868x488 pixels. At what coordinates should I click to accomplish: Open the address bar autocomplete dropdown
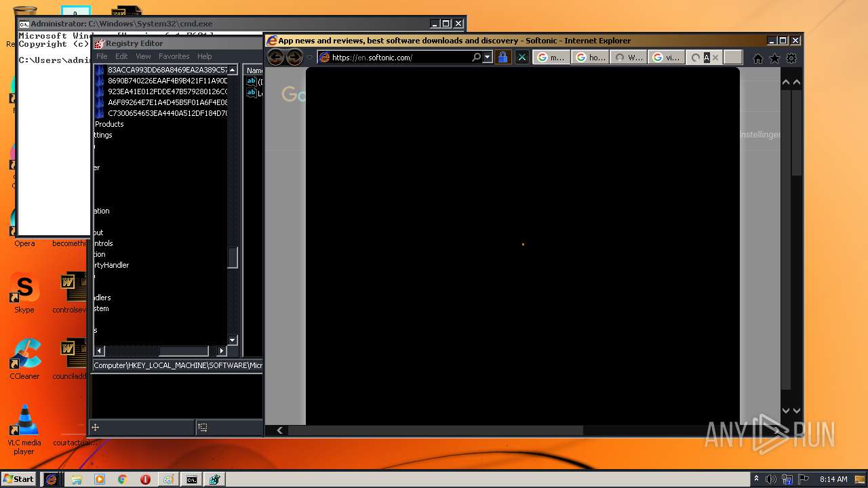(488, 58)
